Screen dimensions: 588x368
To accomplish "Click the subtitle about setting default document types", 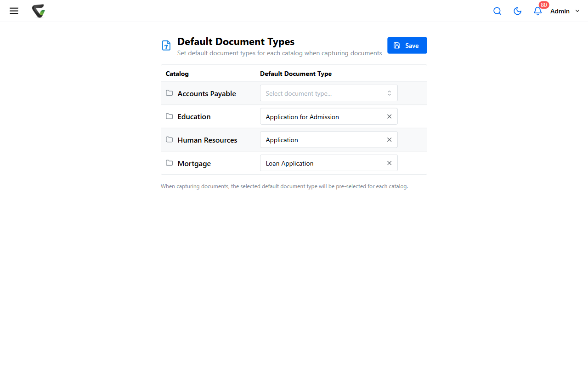I will click(280, 53).
